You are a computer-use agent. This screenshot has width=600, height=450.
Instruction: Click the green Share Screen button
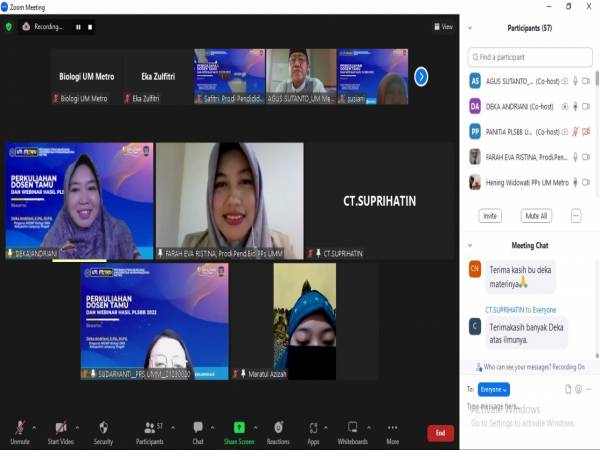click(x=238, y=430)
